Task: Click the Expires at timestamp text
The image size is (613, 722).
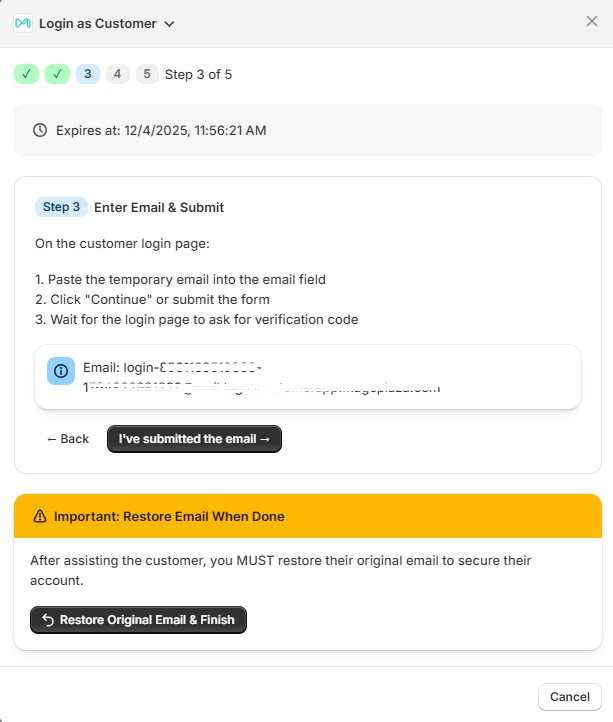Action: (161, 130)
